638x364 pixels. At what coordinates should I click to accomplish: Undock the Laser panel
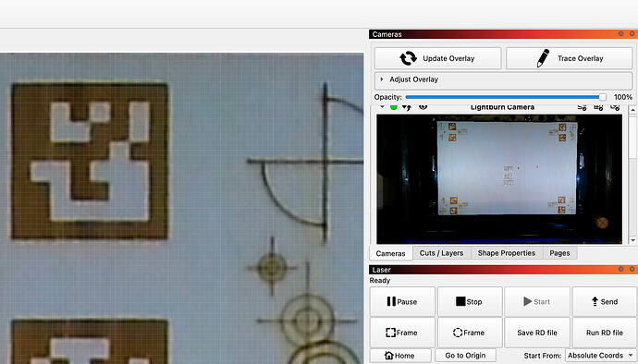pyautogui.click(x=621, y=269)
